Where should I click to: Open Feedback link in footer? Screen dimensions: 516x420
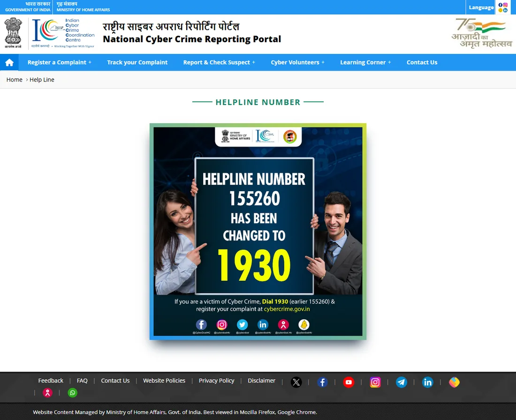tap(51, 381)
